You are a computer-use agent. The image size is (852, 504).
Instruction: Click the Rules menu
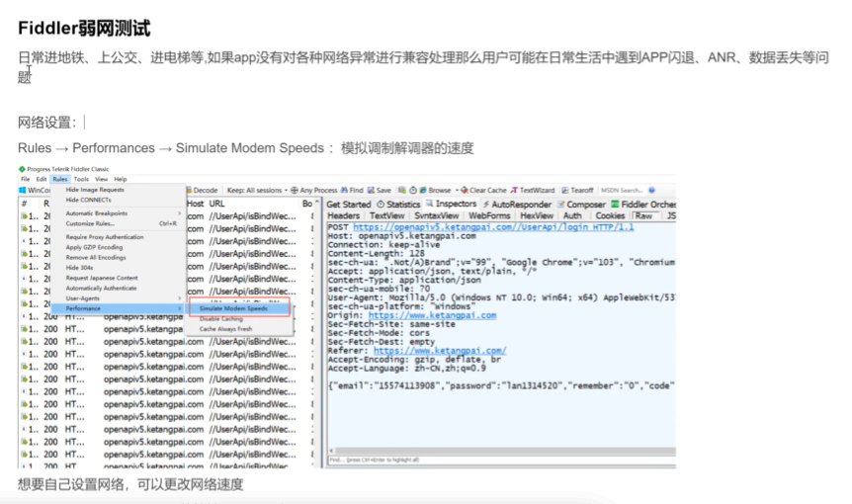pos(59,179)
